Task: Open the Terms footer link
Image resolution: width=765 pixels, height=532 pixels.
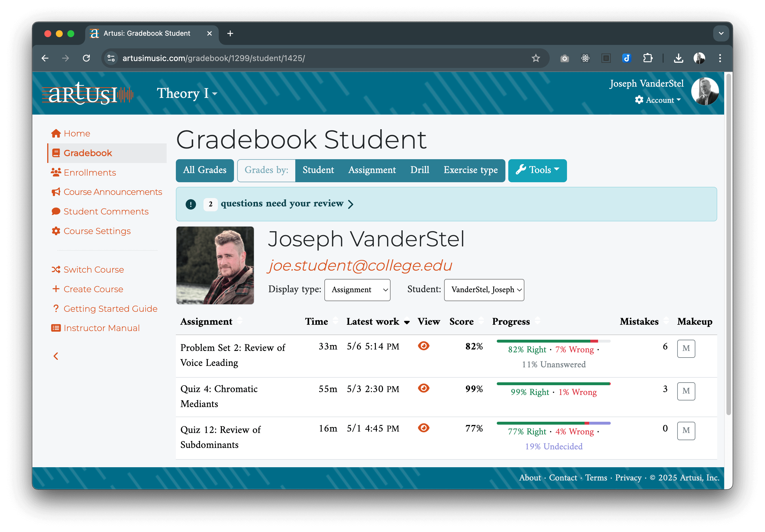Action: 596,478
